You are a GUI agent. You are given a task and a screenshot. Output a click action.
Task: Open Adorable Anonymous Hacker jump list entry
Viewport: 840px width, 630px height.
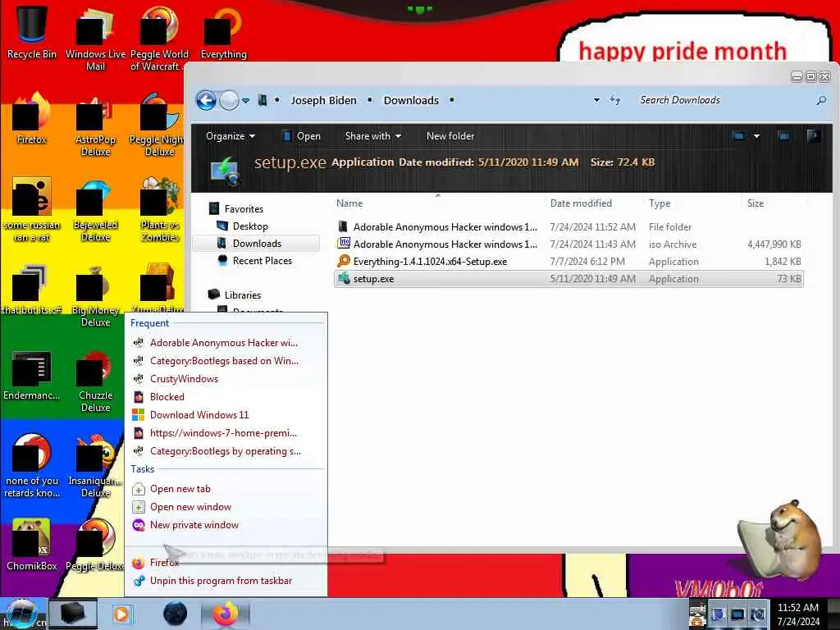[226, 343]
